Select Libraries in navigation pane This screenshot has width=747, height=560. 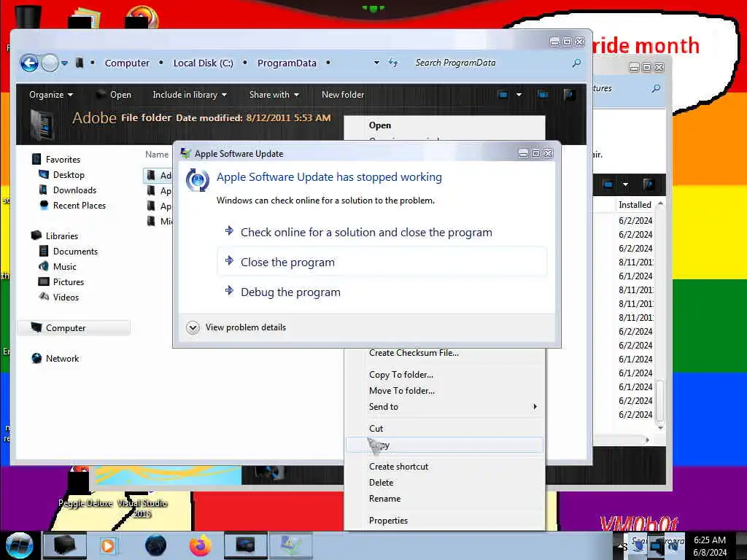(54, 236)
